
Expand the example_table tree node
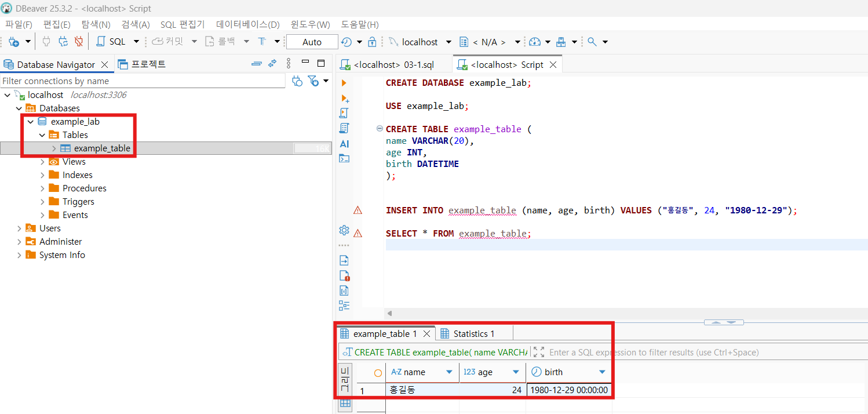(x=54, y=148)
